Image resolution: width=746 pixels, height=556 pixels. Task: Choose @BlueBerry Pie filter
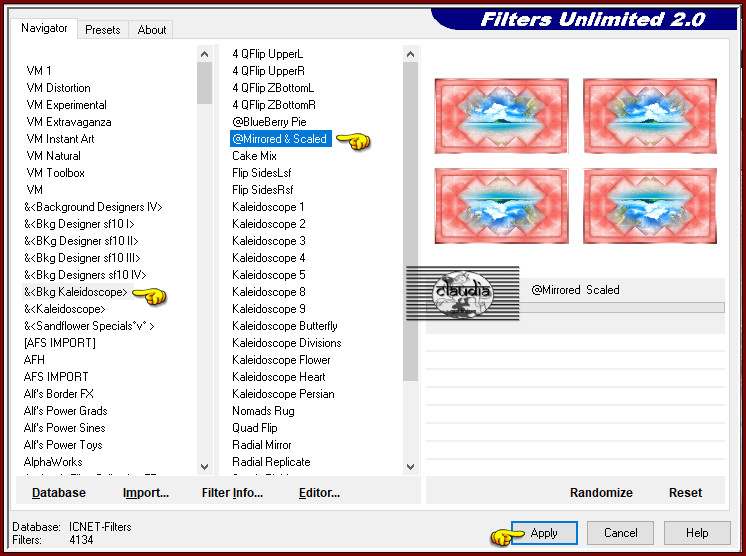pos(269,122)
